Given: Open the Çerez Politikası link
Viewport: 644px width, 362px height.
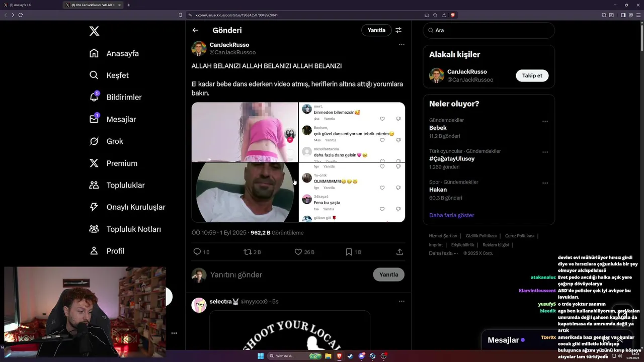Looking at the screenshot, I should tap(520, 236).
